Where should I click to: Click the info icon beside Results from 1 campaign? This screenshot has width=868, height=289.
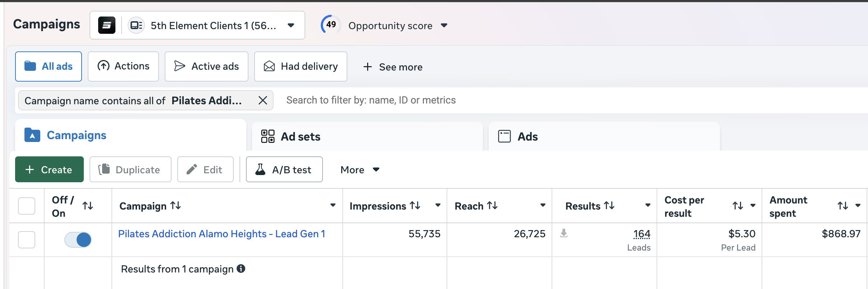(x=241, y=269)
